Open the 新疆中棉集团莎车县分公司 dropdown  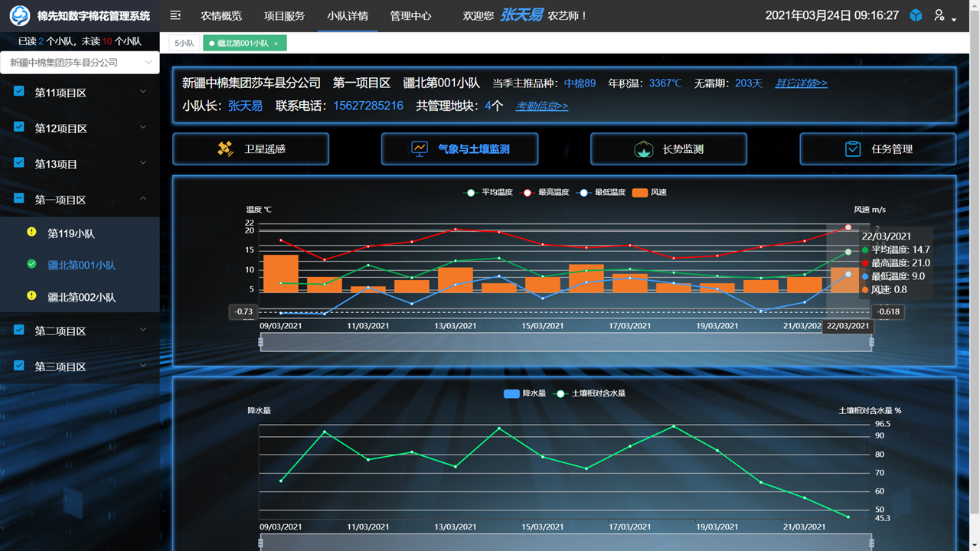(x=80, y=63)
